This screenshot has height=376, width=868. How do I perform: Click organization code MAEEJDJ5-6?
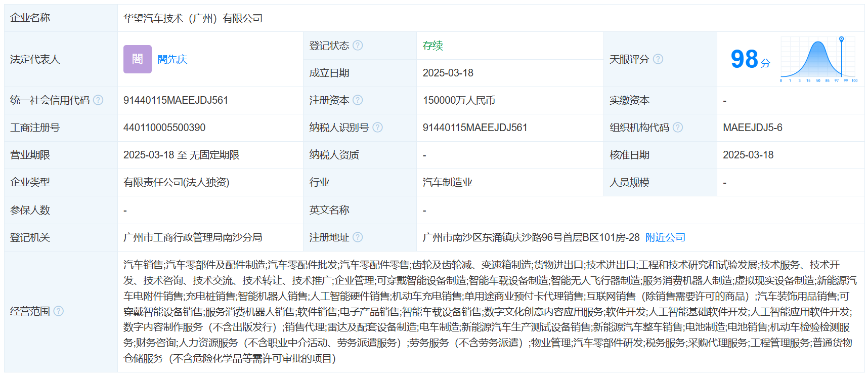click(753, 128)
